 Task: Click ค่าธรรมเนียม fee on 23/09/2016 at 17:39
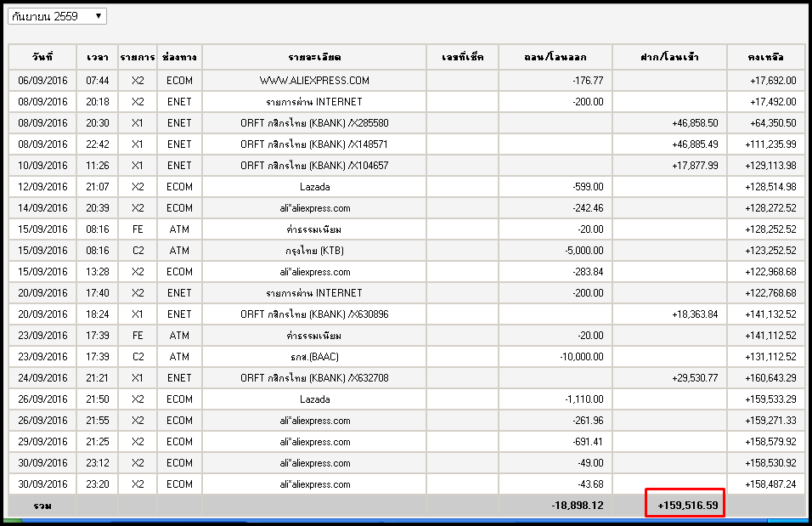click(x=314, y=336)
